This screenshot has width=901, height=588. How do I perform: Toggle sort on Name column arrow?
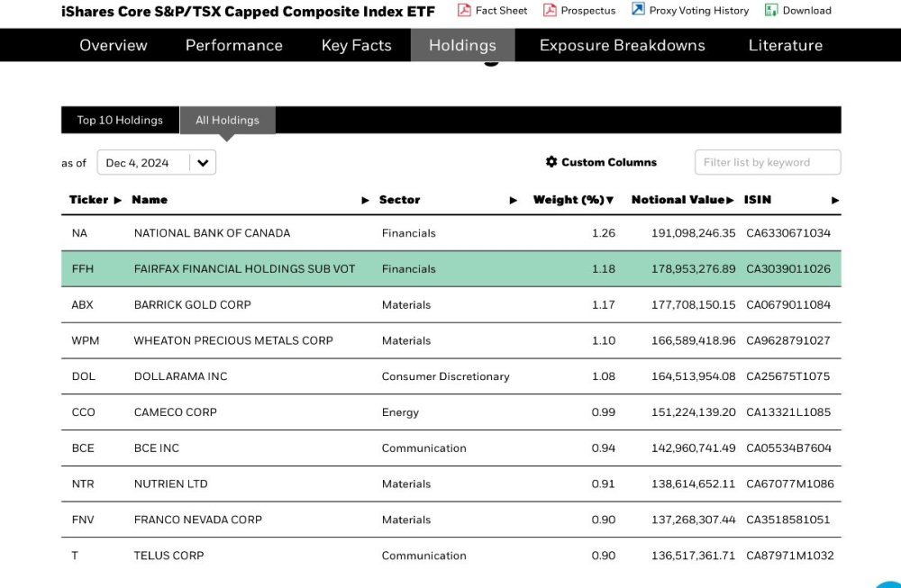point(366,201)
